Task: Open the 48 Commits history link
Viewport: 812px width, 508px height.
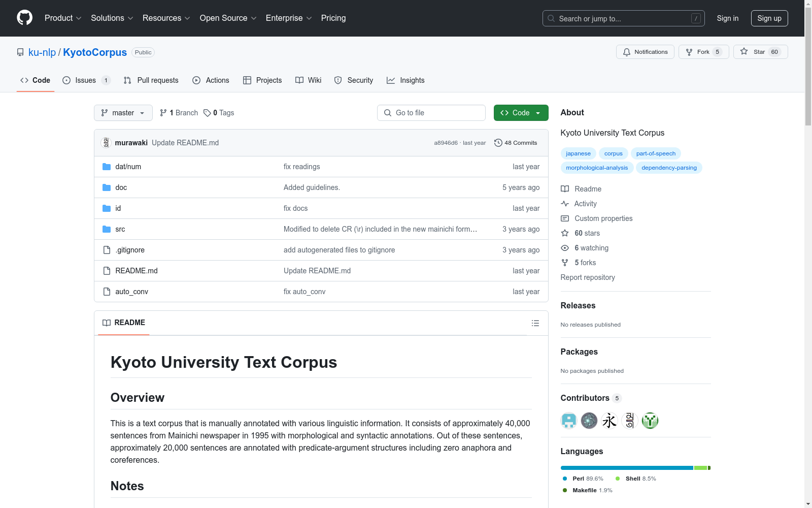Action: (516, 143)
